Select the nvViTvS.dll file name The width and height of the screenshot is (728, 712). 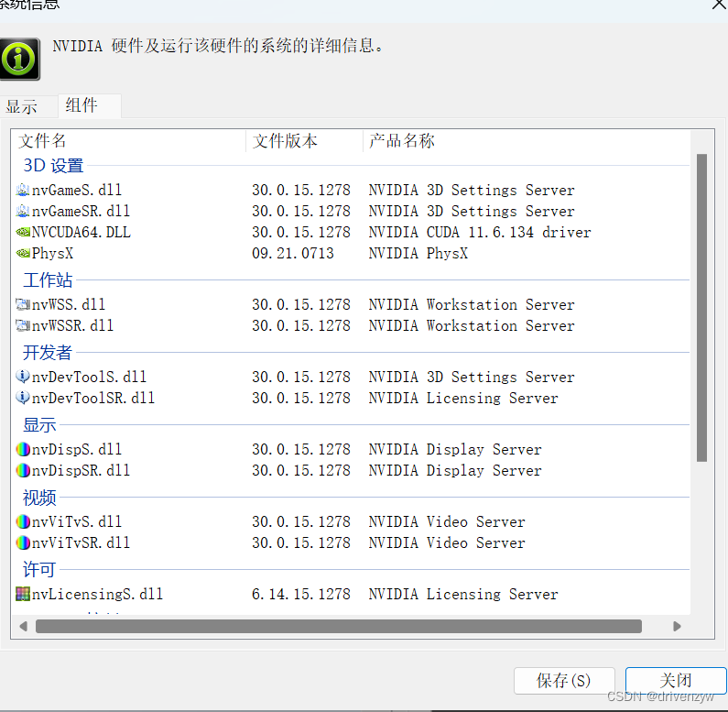(x=77, y=521)
